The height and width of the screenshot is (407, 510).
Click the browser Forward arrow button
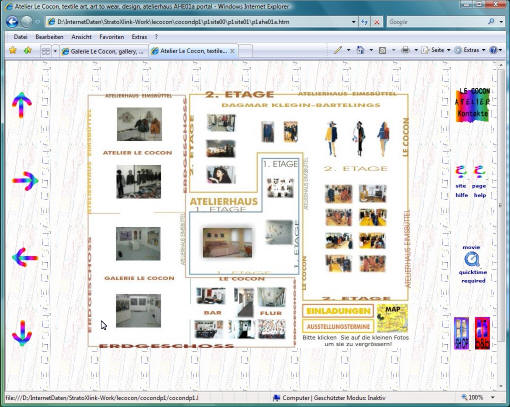pos(27,22)
